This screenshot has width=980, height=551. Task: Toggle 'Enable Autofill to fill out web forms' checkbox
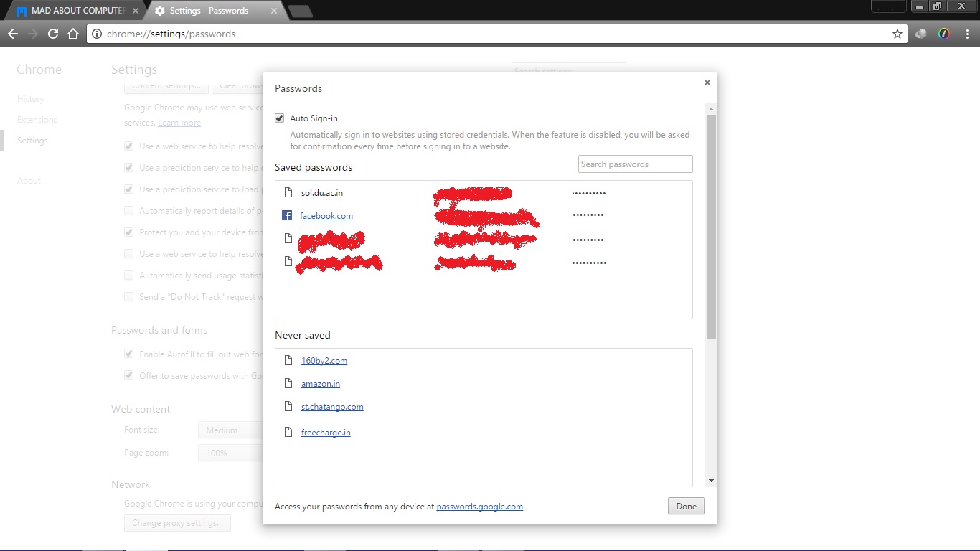click(128, 354)
